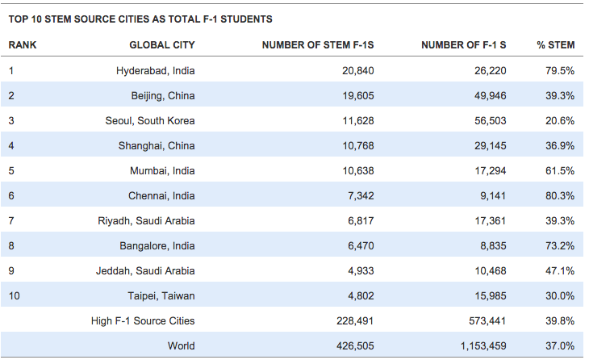Click the Beijing, China cell
589x364 pixels.
point(163,96)
